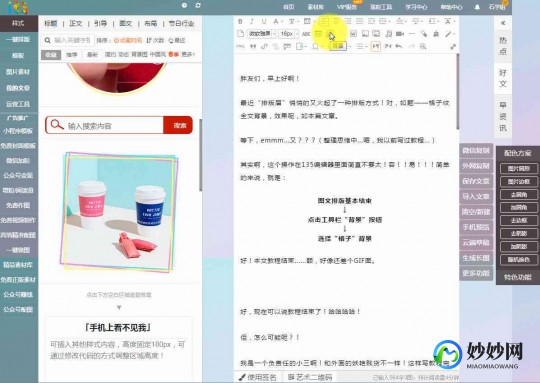The width and height of the screenshot is (540, 383).
Task: Click the red 搜索 button in template
Action: pos(178,125)
